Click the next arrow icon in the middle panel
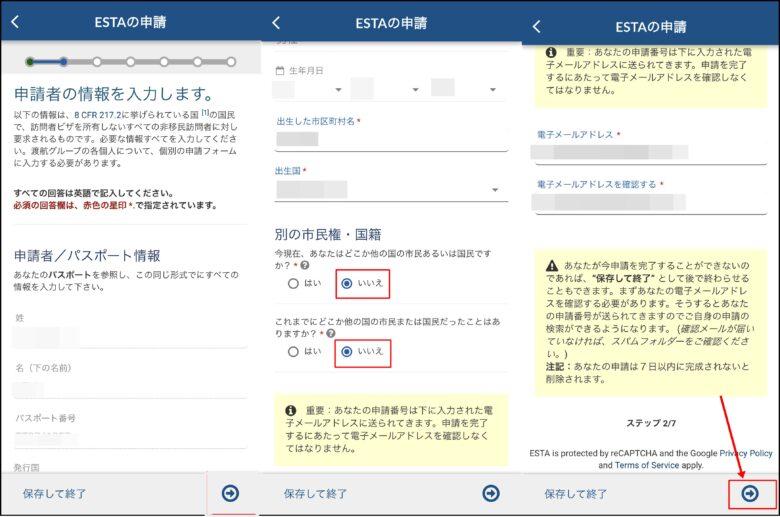The width and height of the screenshot is (780, 517). [x=491, y=493]
